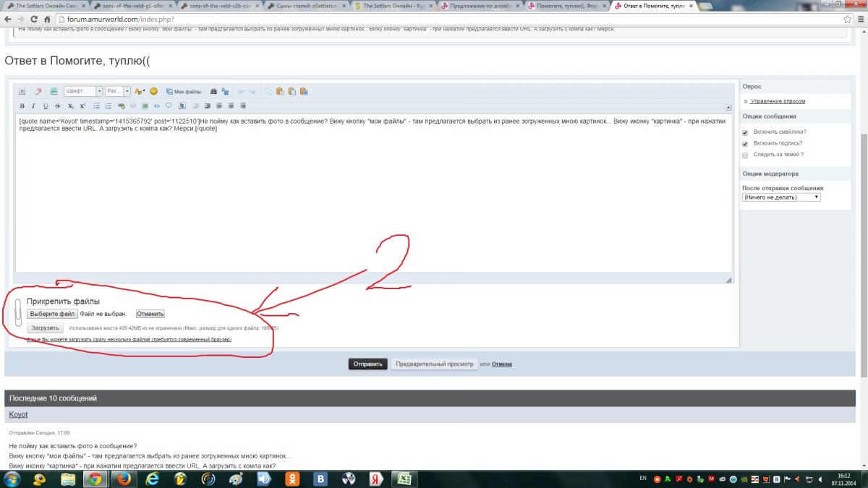The image size is (868, 488).
Task: Click inside the browser address bar
Action: [x=434, y=19]
